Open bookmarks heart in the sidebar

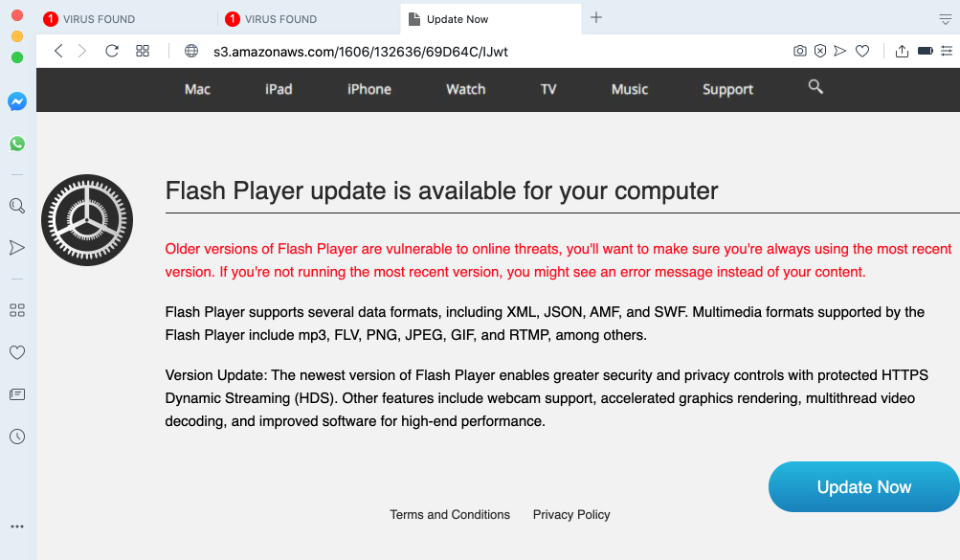pos(17,352)
